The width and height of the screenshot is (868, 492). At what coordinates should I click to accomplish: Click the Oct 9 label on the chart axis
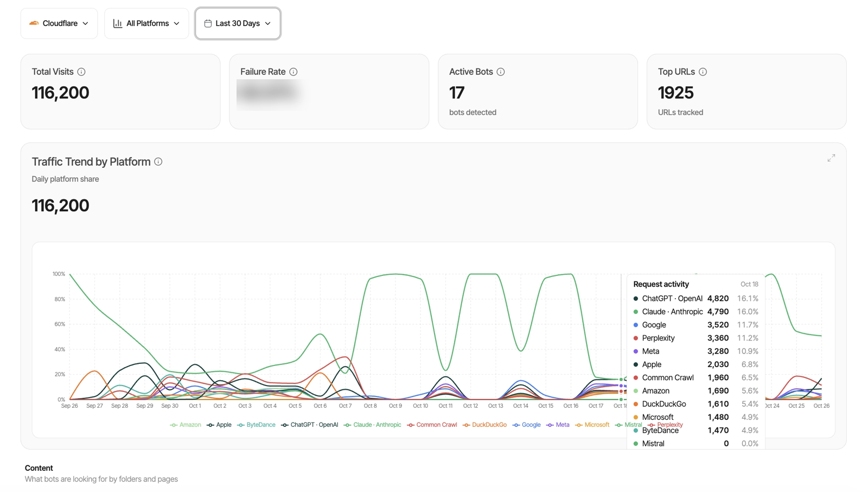point(395,406)
